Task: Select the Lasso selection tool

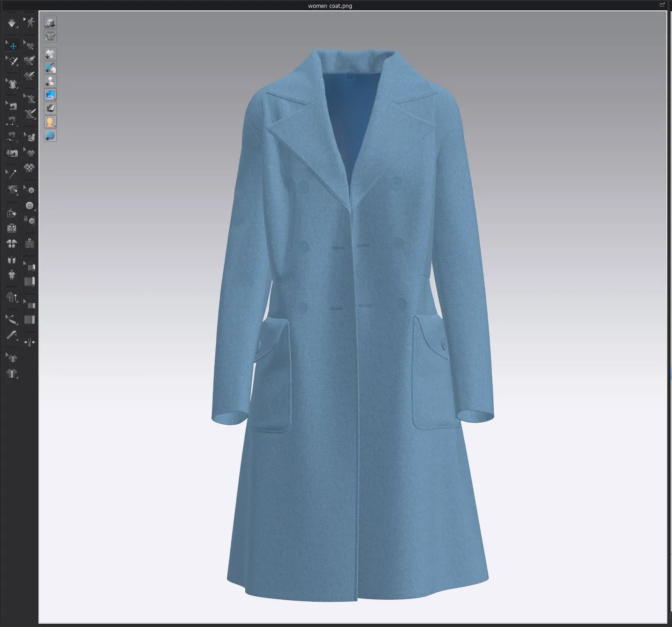Action: coord(12,61)
